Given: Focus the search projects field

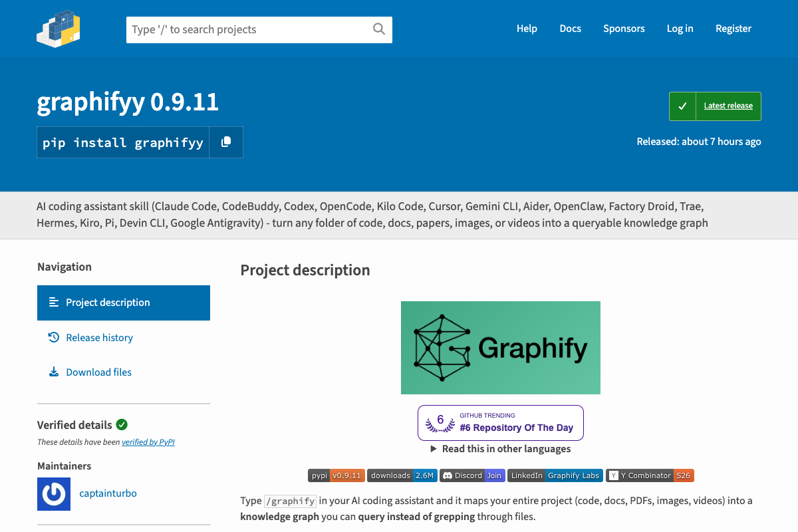Looking at the screenshot, I should (259, 29).
